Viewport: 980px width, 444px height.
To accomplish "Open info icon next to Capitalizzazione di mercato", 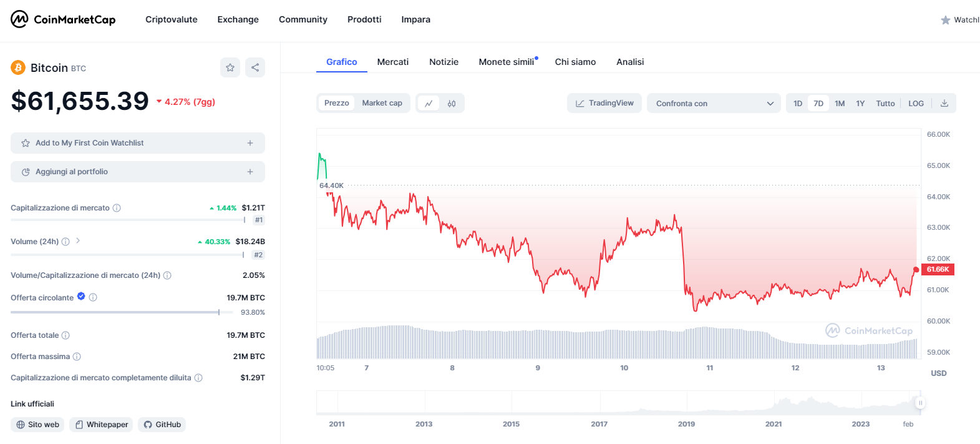I will point(117,208).
